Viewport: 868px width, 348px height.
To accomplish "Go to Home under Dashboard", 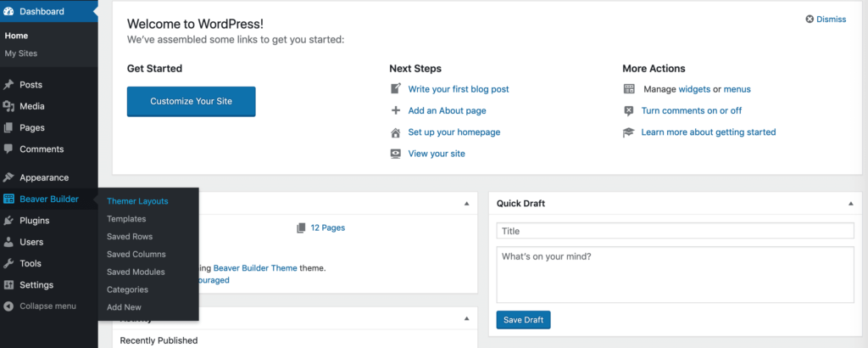I will [16, 36].
